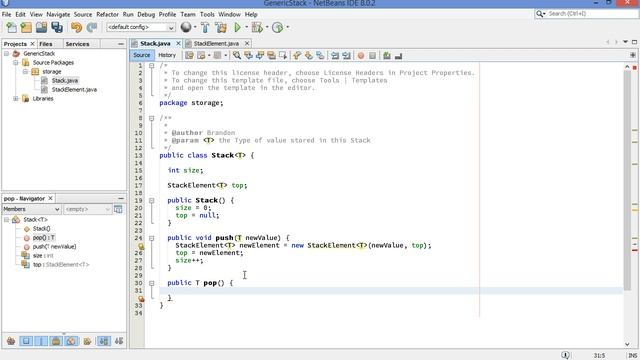Toggle Highlight Search in editor toolbar

(271, 55)
